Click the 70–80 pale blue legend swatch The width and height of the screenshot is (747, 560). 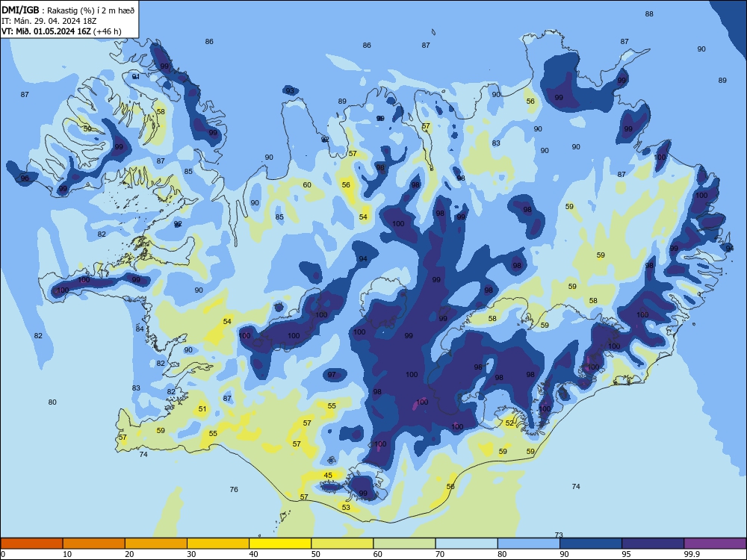pos(467,544)
